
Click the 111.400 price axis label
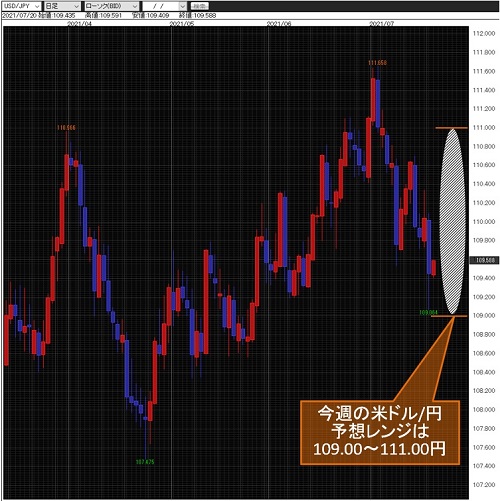coord(484,90)
